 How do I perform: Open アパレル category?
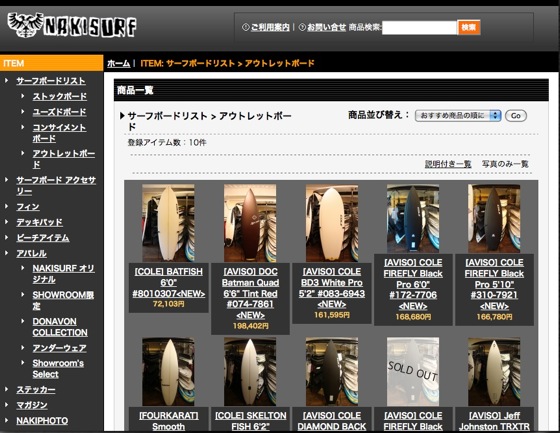(x=31, y=253)
